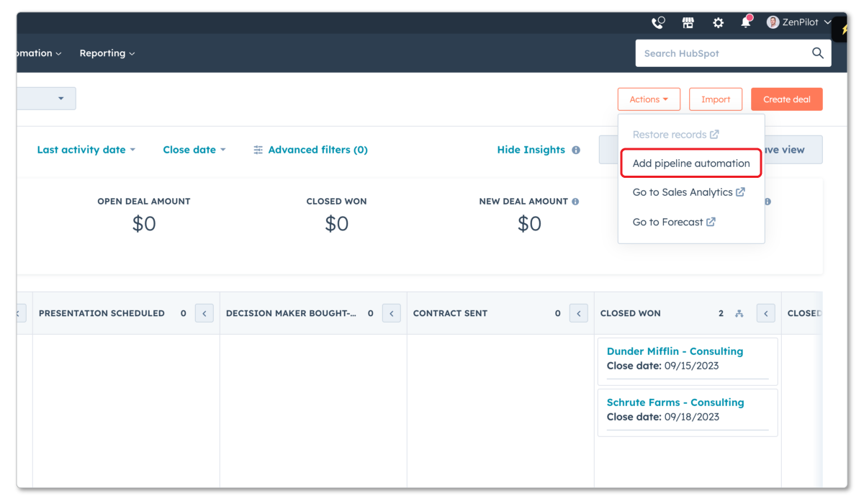864x504 pixels.
Task: View notifications via the bell icon
Action: (x=744, y=22)
